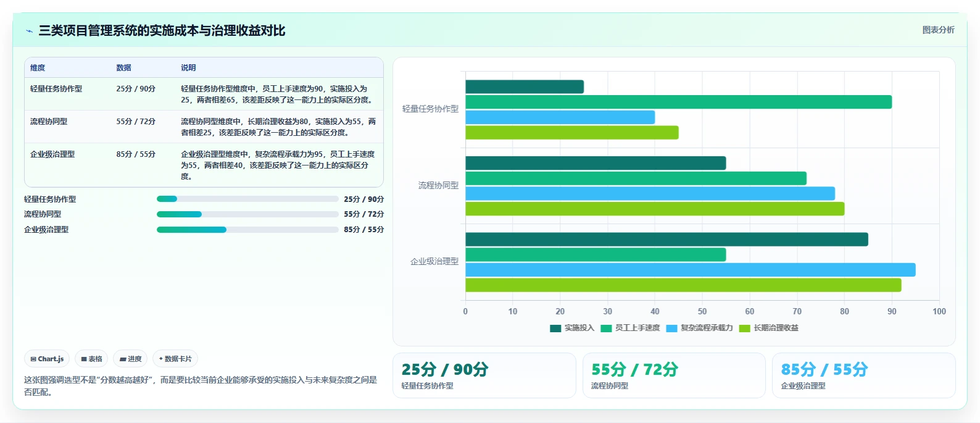
Task: Click the 图表分析 label in header
Action: pyautogui.click(x=938, y=30)
